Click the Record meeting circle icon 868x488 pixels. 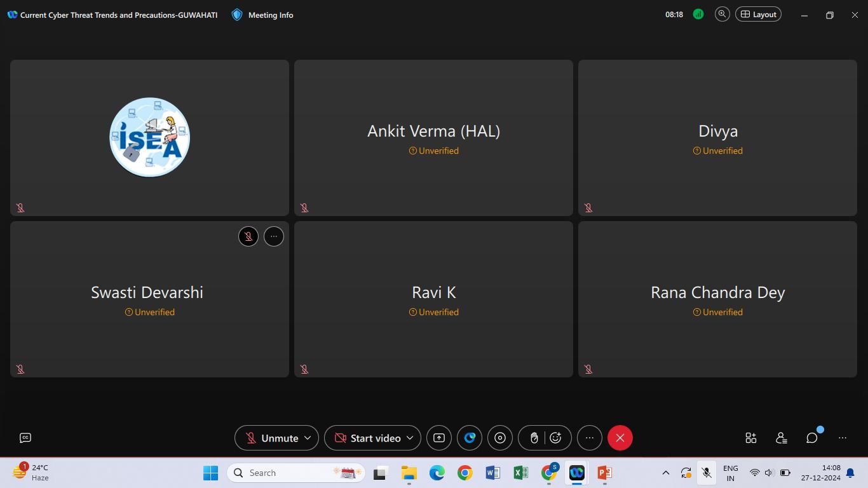coord(500,438)
